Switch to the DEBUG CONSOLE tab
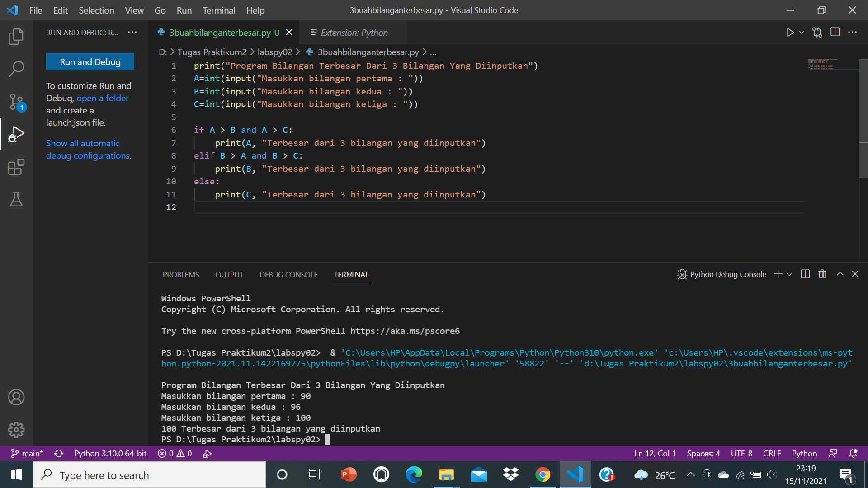The image size is (868, 488). [x=288, y=274]
